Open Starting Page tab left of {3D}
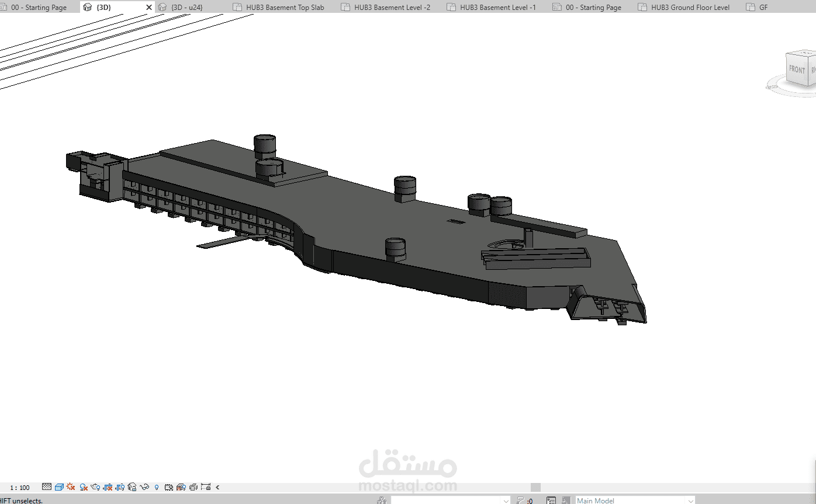This screenshot has height=504, width=816. coord(34,8)
